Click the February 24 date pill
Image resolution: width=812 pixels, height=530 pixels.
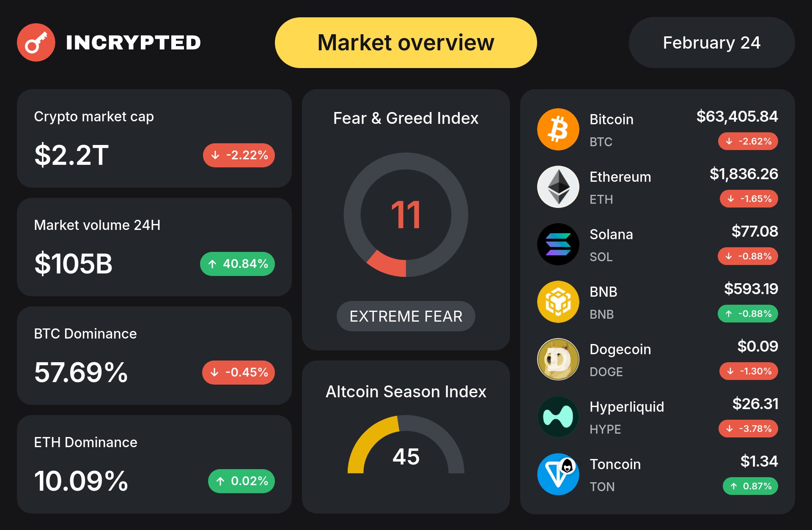(x=711, y=43)
